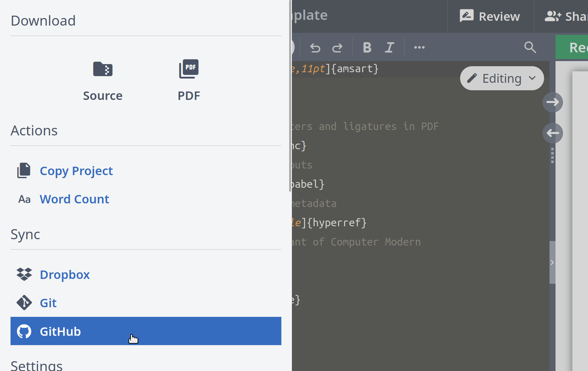
Task: Open the Editing mode dropdown
Action: point(502,78)
